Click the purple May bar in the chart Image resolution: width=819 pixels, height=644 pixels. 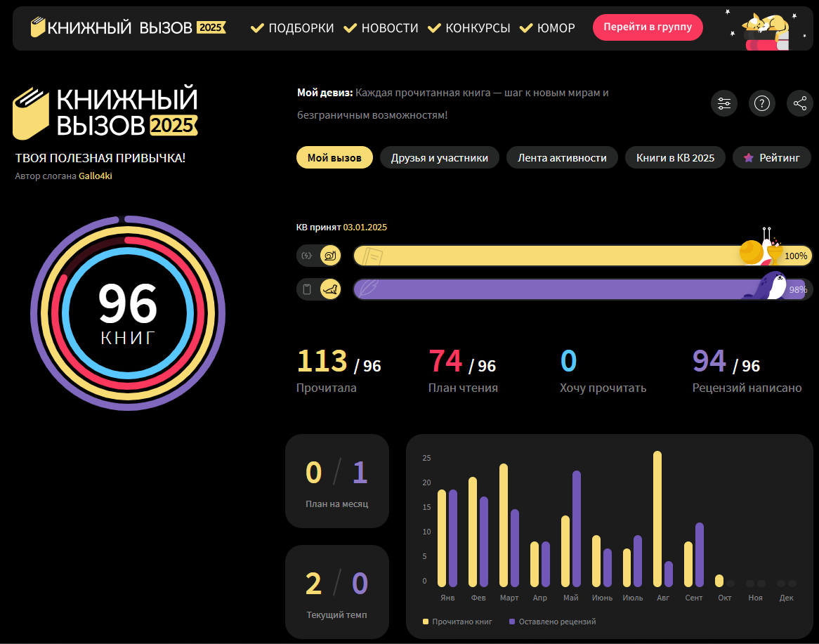(x=577, y=529)
